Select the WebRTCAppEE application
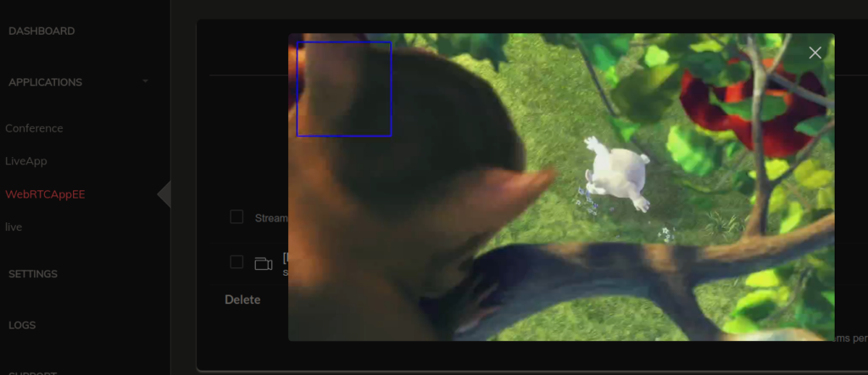Screen dimensions: 868x375 click(45, 194)
